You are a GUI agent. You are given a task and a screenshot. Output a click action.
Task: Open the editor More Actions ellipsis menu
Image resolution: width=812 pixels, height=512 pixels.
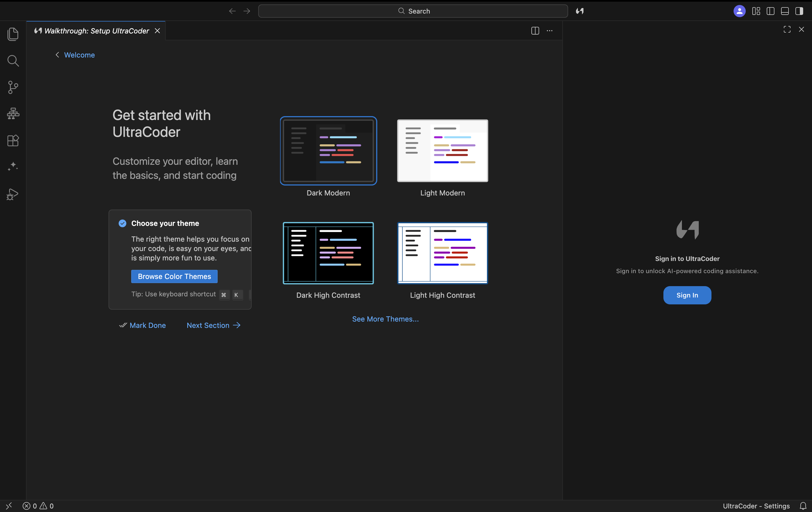(x=550, y=31)
